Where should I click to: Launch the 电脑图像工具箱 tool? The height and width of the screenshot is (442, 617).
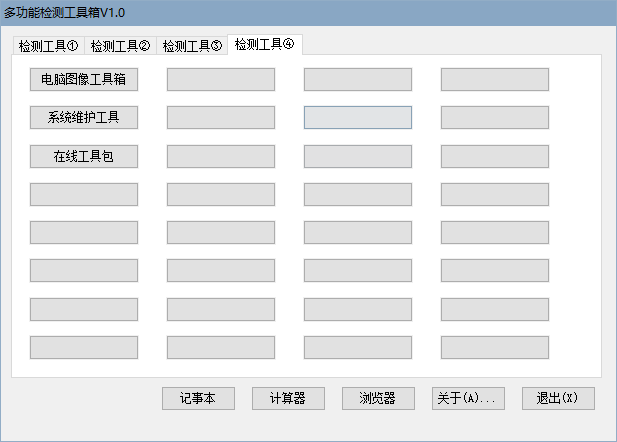pyautogui.click(x=84, y=79)
